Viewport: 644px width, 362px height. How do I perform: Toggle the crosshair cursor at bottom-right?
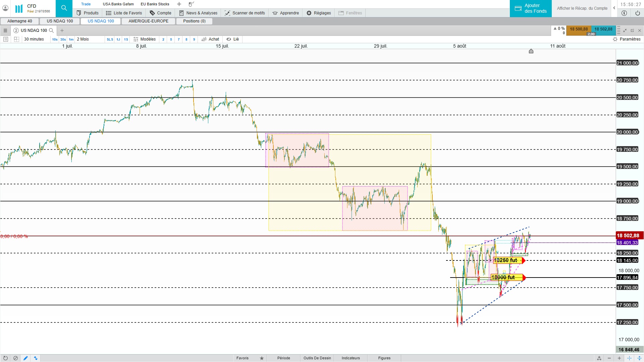tap(629, 358)
